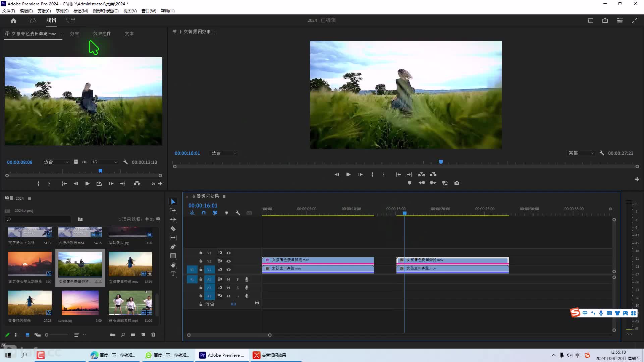The width and height of the screenshot is (644, 362).
Task: Toggle the lock on track V3
Action: 201,253
